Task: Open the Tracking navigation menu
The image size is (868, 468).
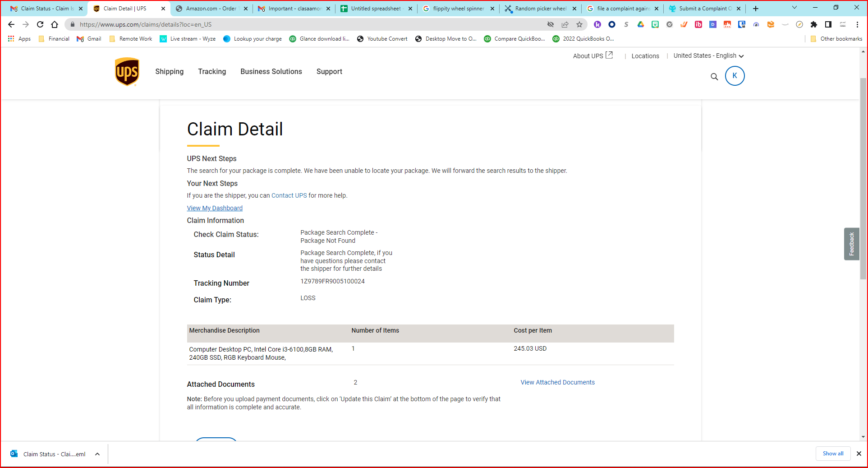Action: 212,71
